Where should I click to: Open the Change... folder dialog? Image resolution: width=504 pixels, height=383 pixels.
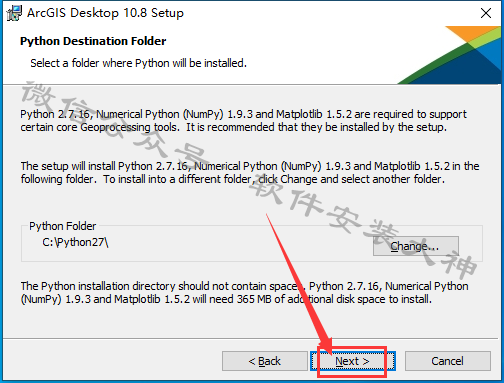click(416, 246)
